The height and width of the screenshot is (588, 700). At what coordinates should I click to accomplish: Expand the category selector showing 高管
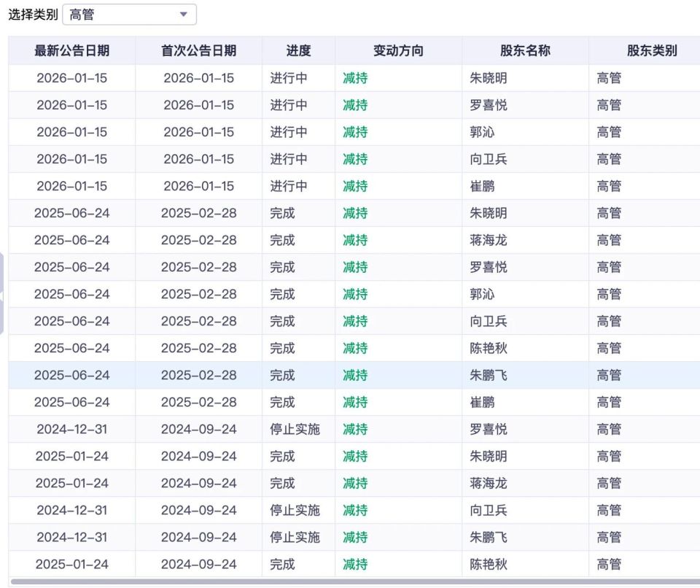[x=130, y=14]
